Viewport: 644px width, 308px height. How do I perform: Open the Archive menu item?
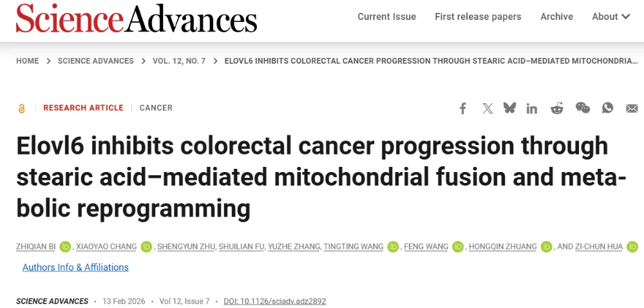(x=556, y=17)
